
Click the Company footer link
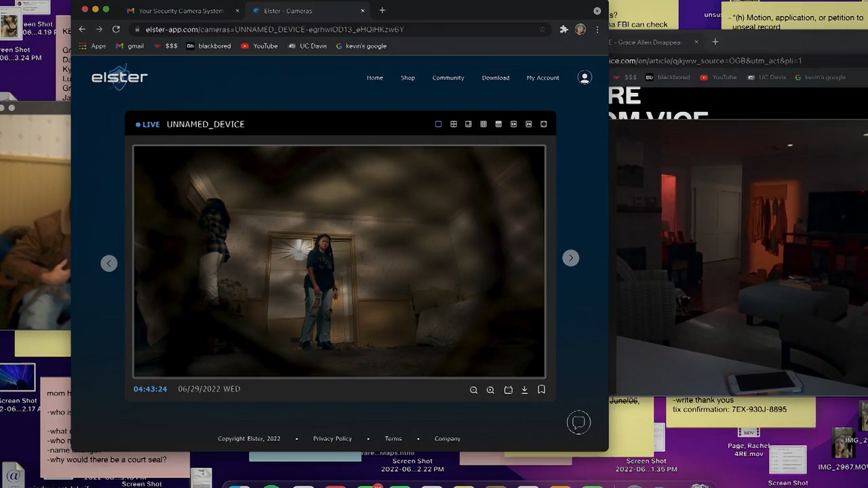click(x=448, y=439)
